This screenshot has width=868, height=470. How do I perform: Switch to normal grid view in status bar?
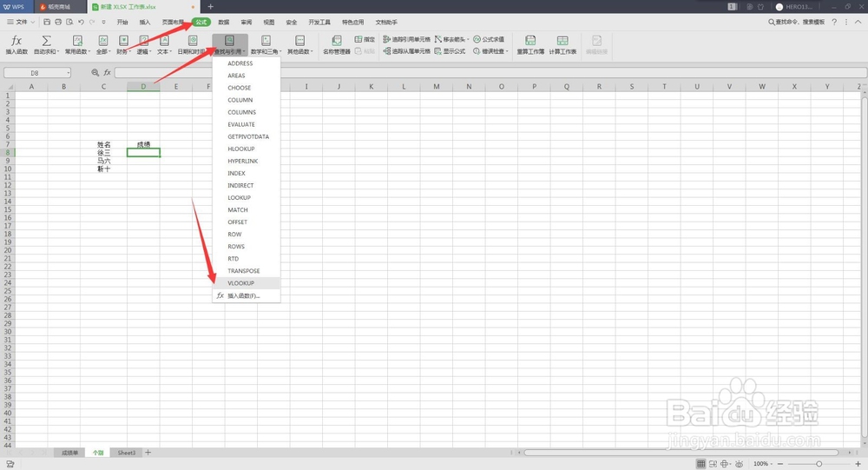coord(700,463)
